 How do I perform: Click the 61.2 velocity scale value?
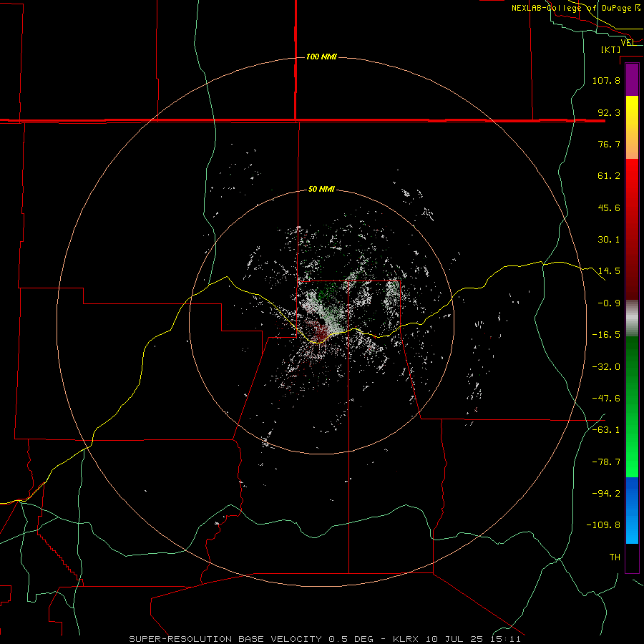[609, 176]
